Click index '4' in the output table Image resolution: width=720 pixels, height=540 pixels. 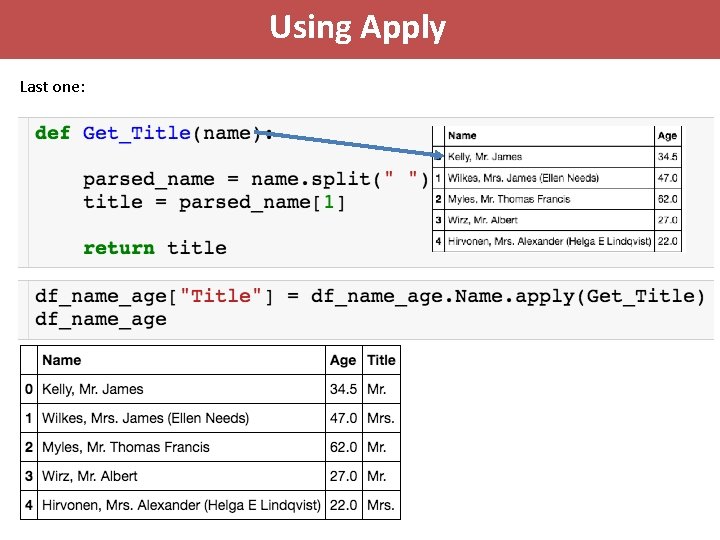(x=29, y=505)
